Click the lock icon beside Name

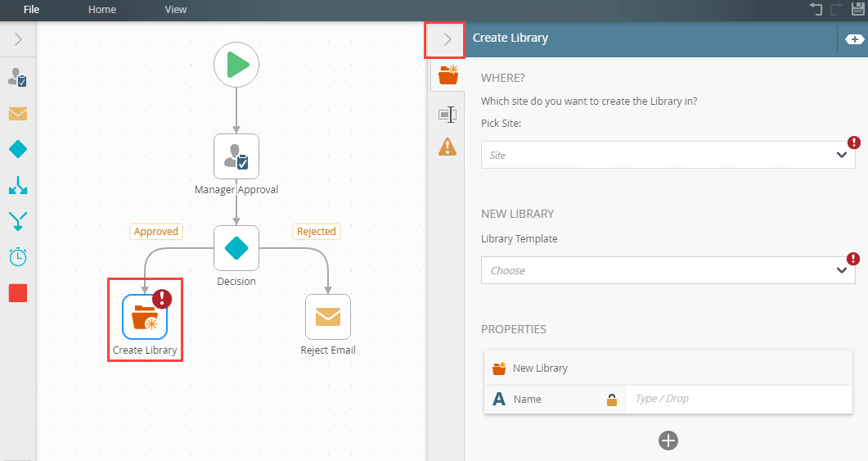click(x=612, y=400)
